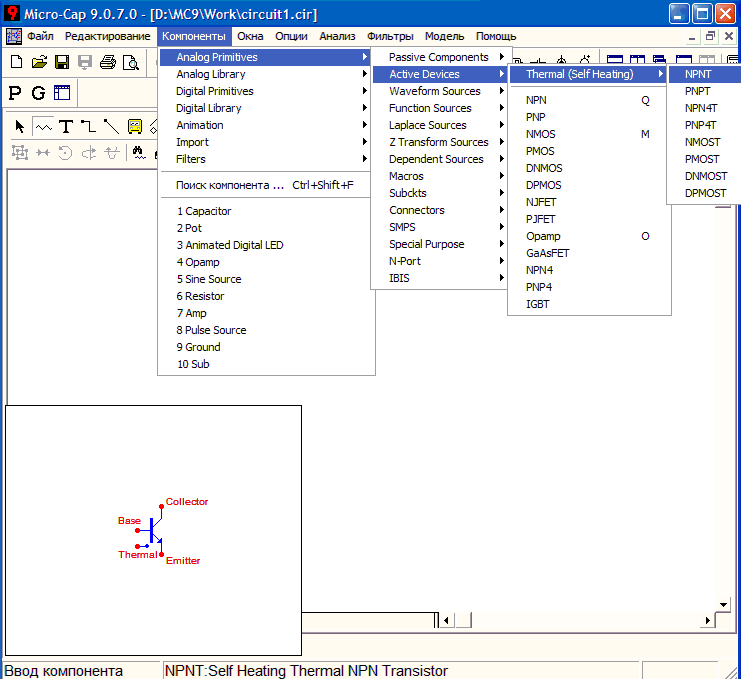Viewport: 741px width, 679px height.
Task: Select the Text mode T tool
Action: pyautogui.click(x=66, y=127)
